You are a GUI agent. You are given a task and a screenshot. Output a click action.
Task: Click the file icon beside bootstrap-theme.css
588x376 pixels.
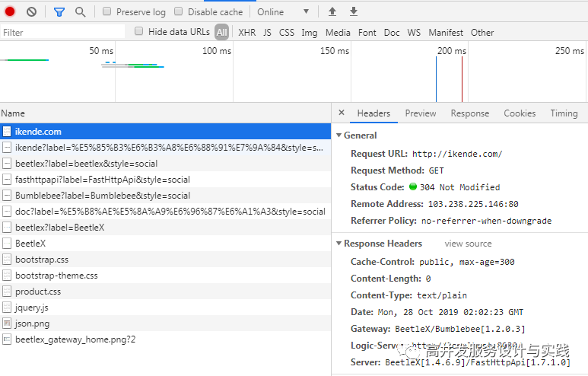(x=7, y=276)
